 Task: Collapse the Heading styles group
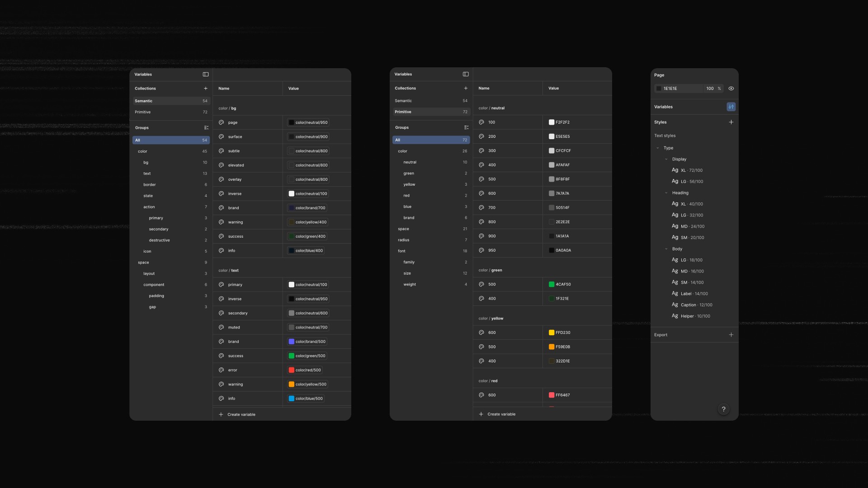coord(666,193)
